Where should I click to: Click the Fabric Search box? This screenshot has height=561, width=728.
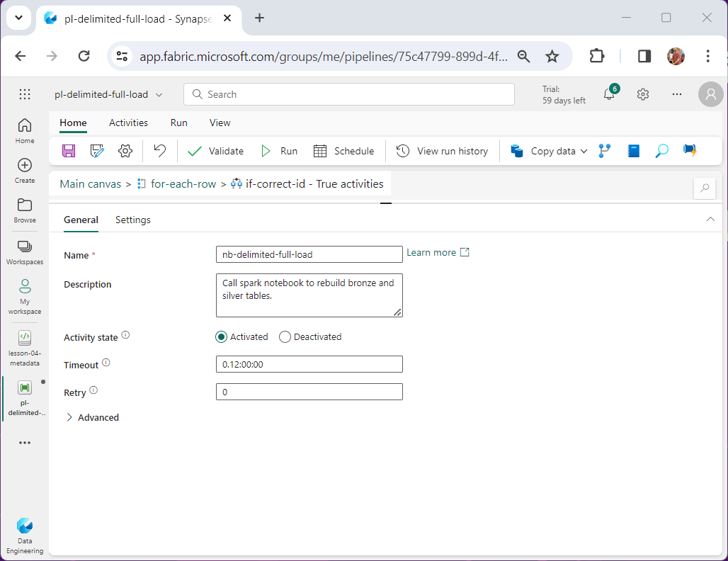pos(349,94)
